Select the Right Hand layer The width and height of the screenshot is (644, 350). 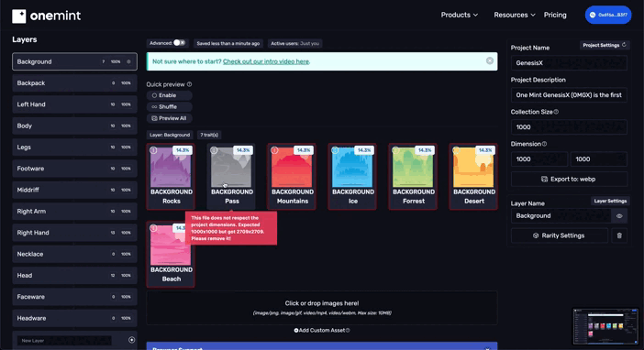[74, 232]
